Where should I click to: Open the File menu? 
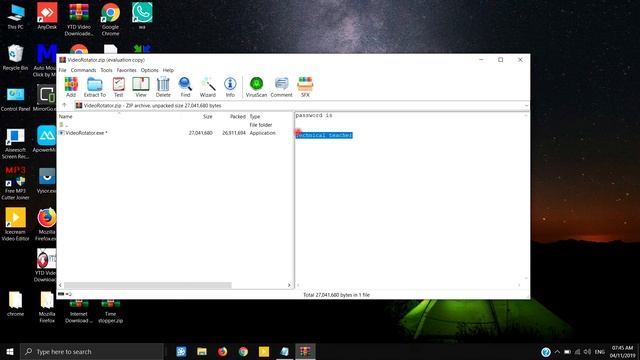(62, 70)
